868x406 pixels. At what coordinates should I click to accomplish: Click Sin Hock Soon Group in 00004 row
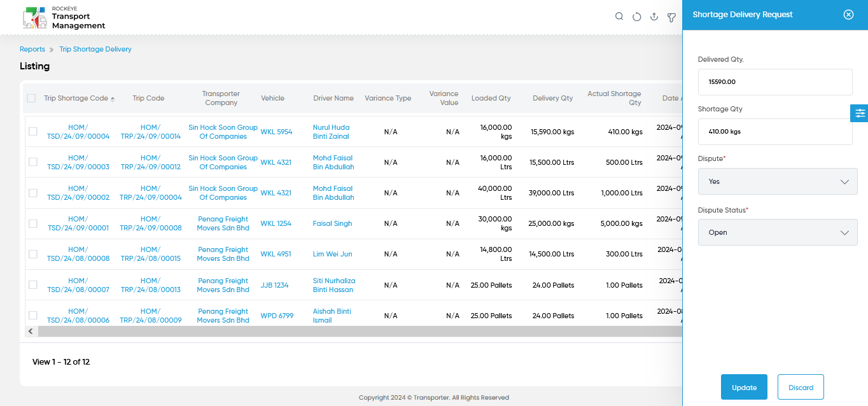click(223, 132)
